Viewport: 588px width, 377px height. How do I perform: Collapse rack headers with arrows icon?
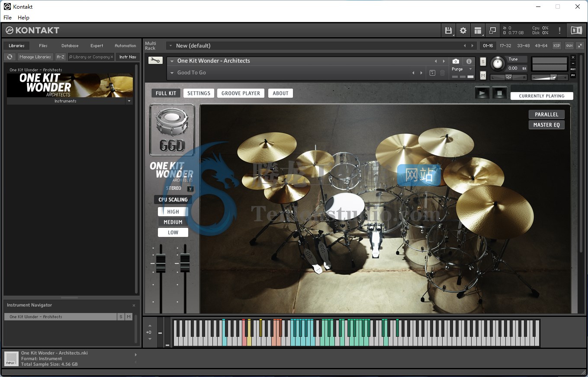pos(580,45)
